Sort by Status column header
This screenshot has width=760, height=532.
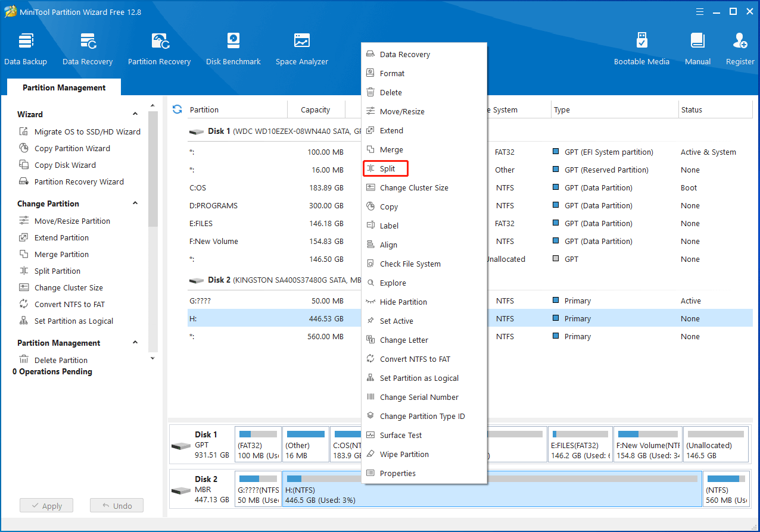715,109
